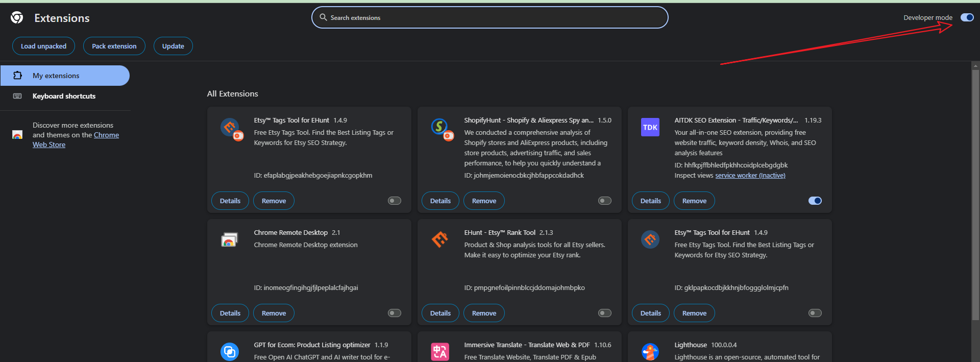Image resolution: width=980 pixels, height=362 pixels.
Task: Open AITDK service worker (Inactive) link
Action: pos(750,175)
